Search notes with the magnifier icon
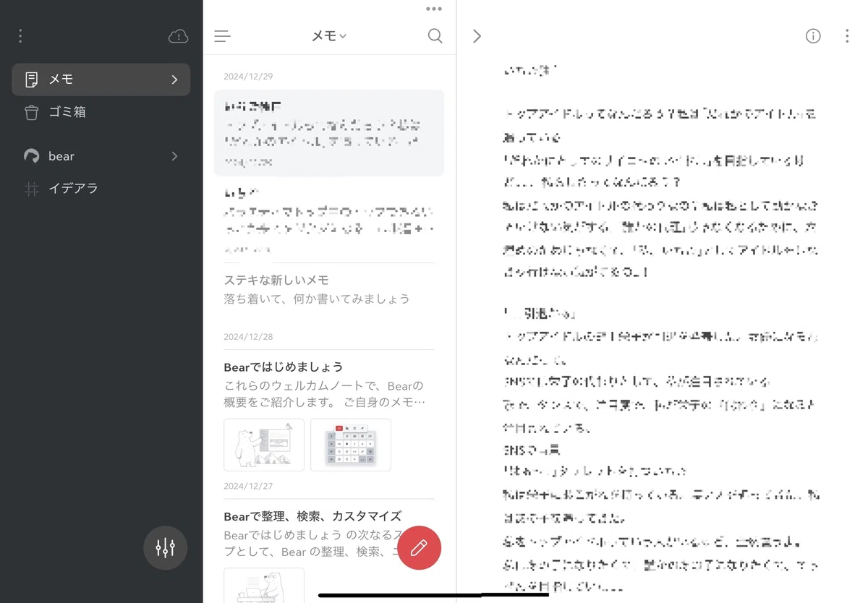868x603 pixels. point(435,36)
